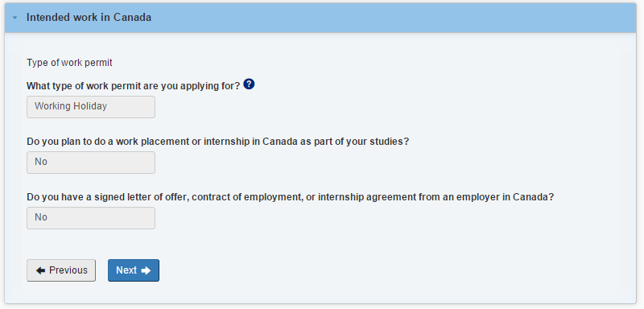Click the blue question mark help icon

(x=249, y=84)
